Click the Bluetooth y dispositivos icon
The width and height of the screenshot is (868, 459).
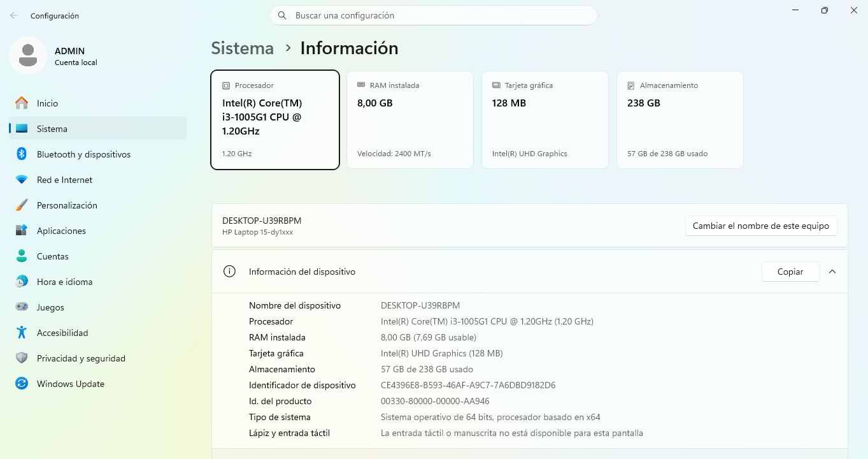click(22, 154)
